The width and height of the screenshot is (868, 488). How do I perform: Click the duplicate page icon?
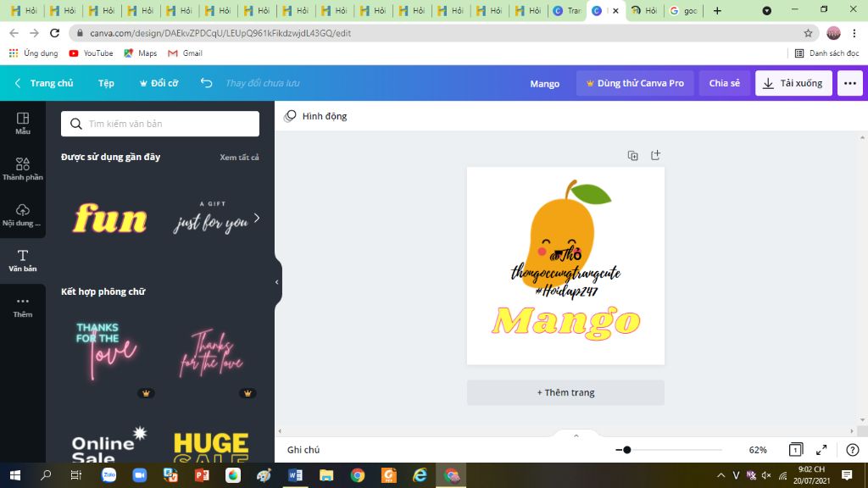click(x=632, y=156)
